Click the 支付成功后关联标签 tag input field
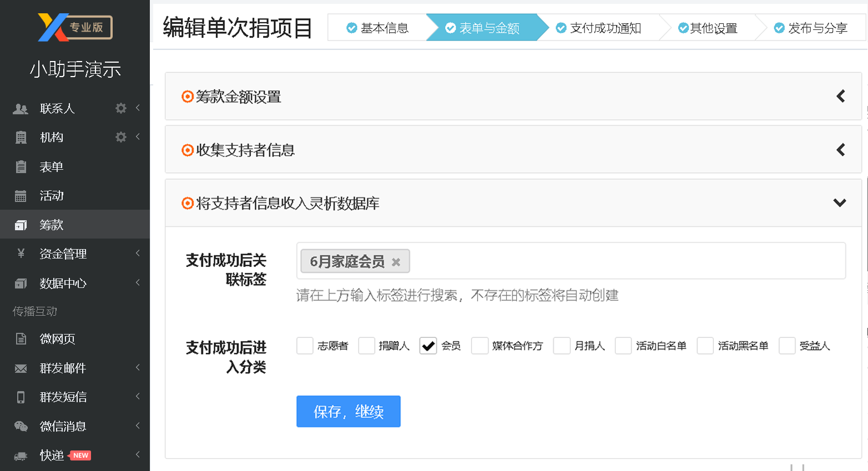 [x=571, y=261]
